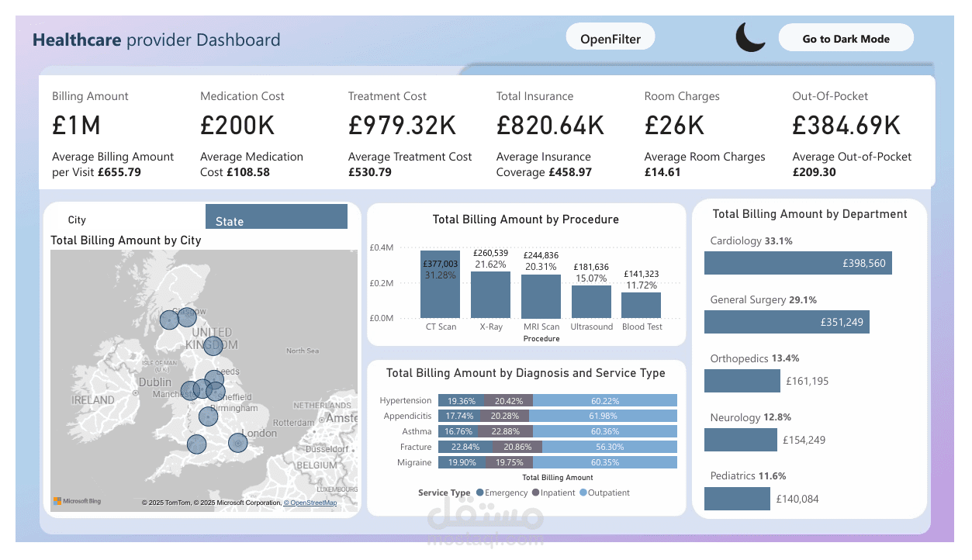Click the Inpatient legend marker
Screen dimensions: 972x560
click(534, 493)
